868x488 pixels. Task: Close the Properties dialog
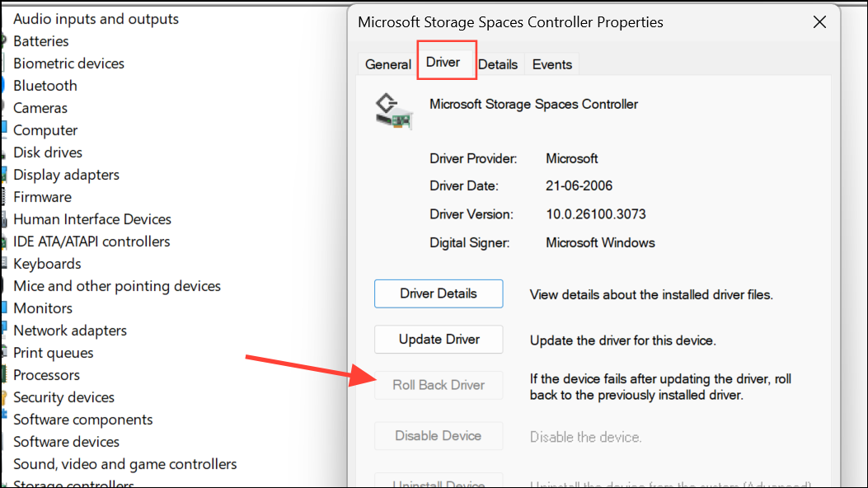tap(819, 22)
